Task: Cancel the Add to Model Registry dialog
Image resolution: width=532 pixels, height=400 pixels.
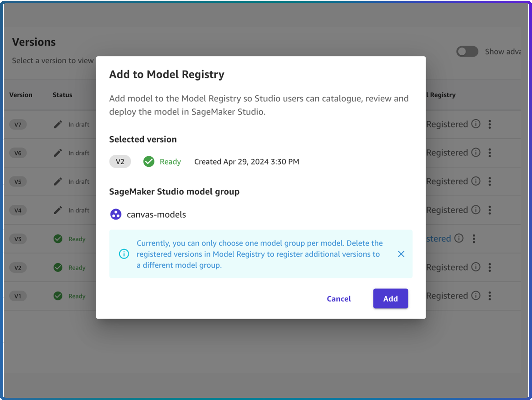Action: (339, 299)
